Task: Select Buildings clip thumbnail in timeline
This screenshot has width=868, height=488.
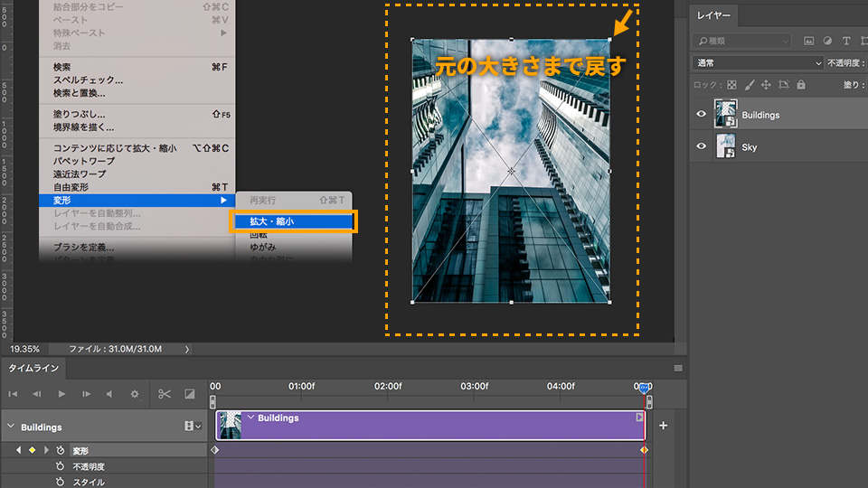Action: click(231, 426)
